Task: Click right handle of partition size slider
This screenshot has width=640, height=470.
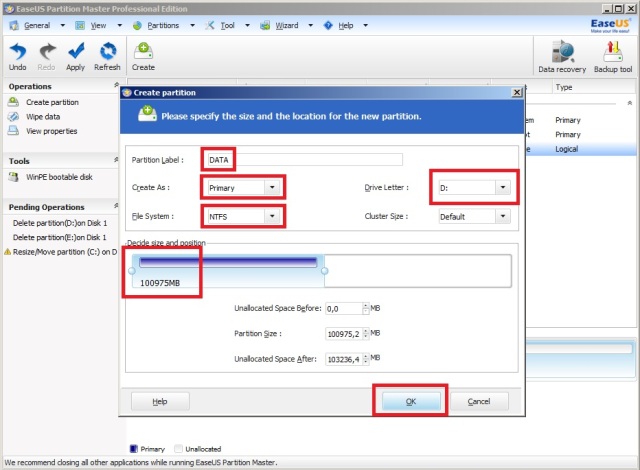Action: [324, 270]
